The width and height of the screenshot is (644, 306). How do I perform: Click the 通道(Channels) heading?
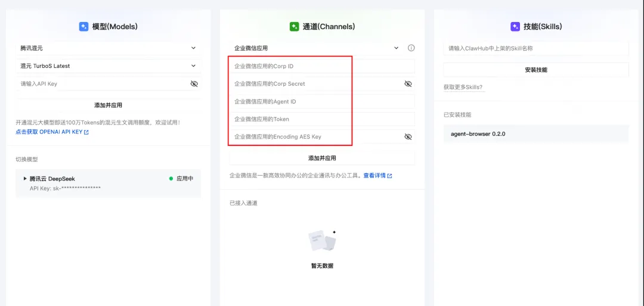(329, 27)
